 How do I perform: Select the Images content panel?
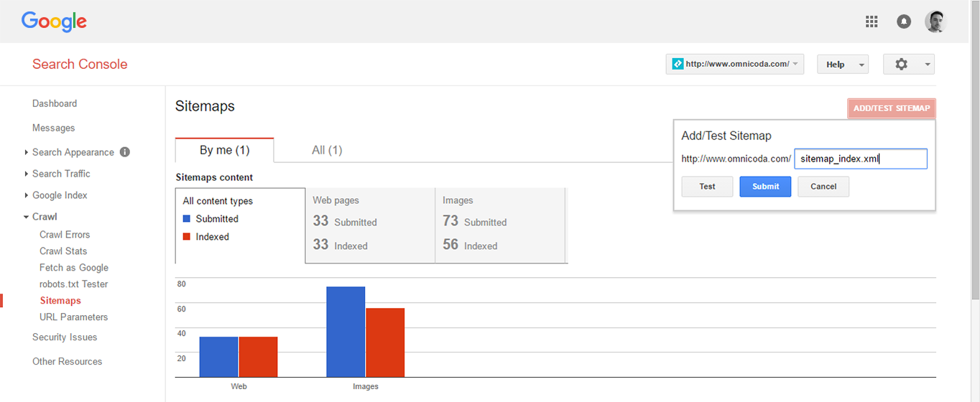(500, 225)
